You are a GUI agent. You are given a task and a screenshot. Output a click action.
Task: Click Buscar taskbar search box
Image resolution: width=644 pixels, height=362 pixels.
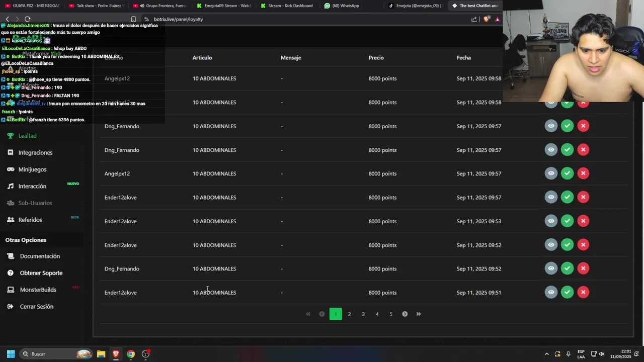pyautogui.click(x=56, y=354)
